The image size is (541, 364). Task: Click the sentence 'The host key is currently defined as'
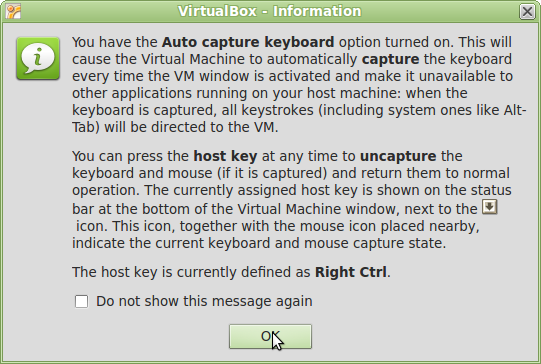coord(191,272)
